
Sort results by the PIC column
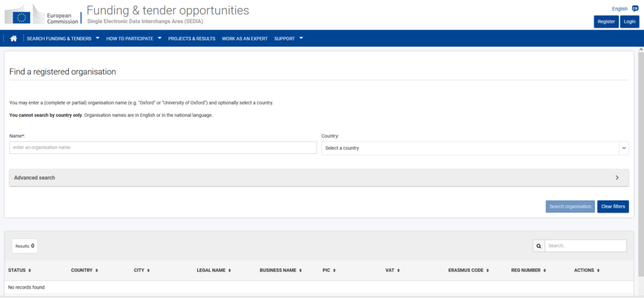[330, 270]
